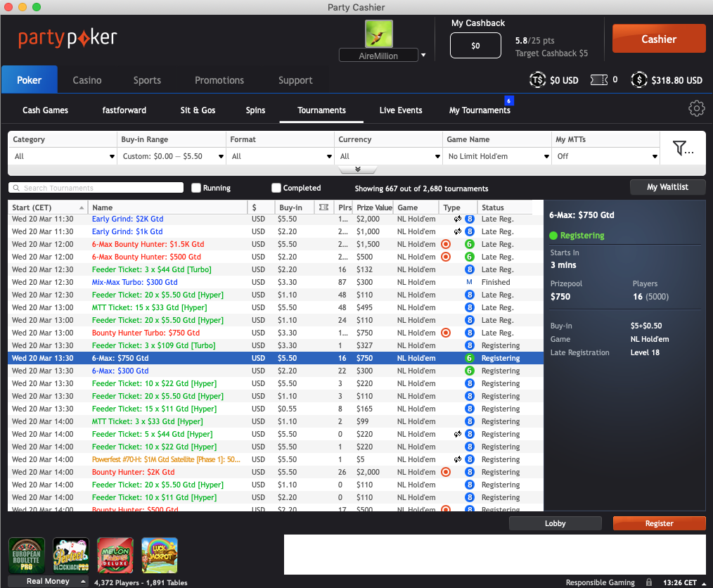Click the T$ tournament dollars icon
This screenshot has width=713, height=588.
click(537, 80)
